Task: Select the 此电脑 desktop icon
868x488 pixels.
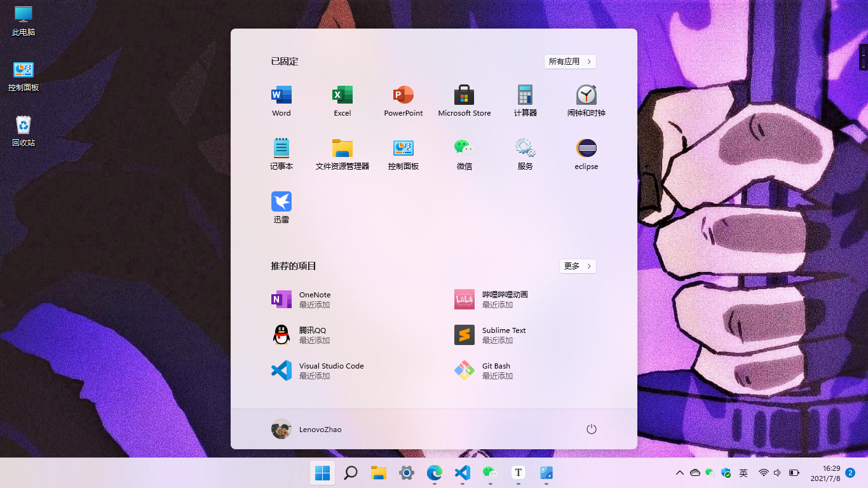Action: tap(24, 21)
